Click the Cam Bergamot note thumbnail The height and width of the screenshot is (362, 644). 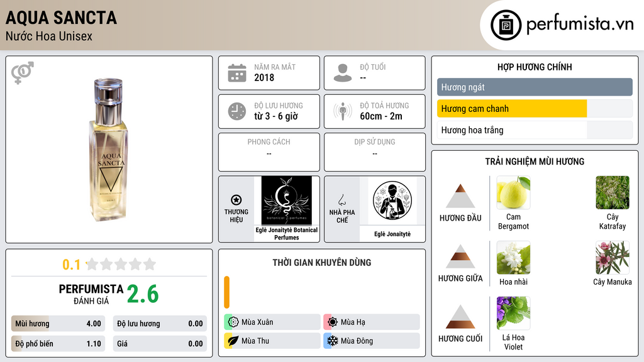coord(513,192)
